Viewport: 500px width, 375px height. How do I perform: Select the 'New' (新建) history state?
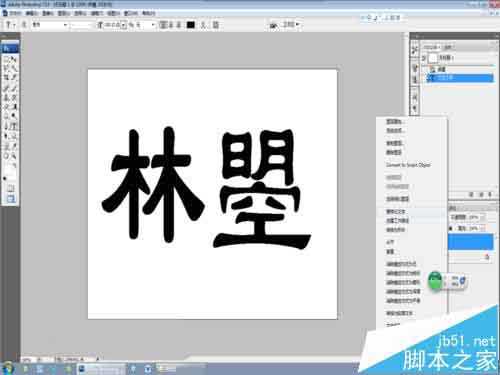coord(442,69)
